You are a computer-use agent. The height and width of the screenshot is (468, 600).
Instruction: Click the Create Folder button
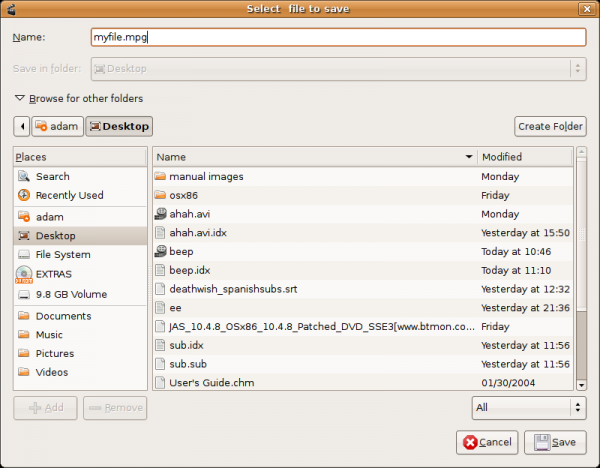pyautogui.click(x=550, y=127)
